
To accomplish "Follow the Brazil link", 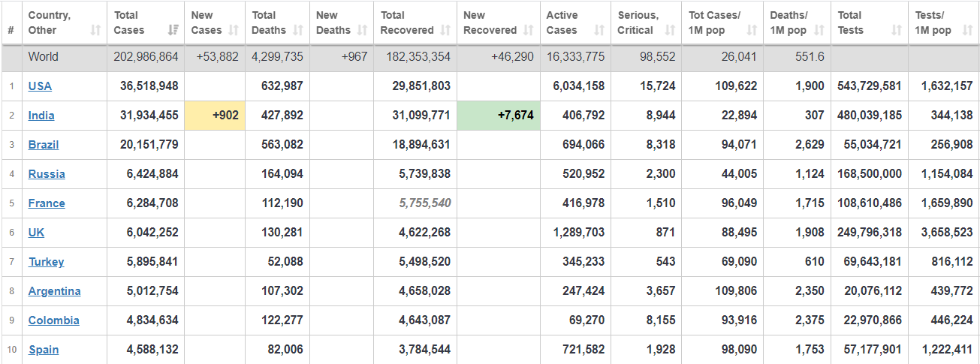I will [x=44, y=144].
